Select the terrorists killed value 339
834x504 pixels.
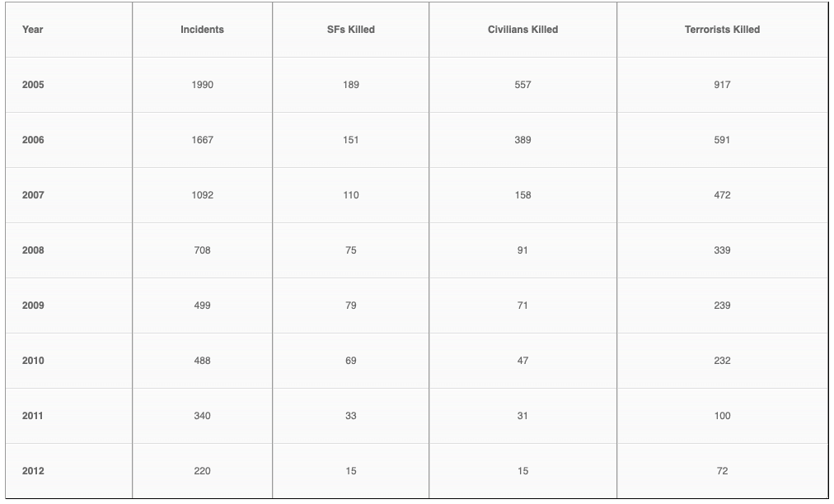[x=722, y=250]
